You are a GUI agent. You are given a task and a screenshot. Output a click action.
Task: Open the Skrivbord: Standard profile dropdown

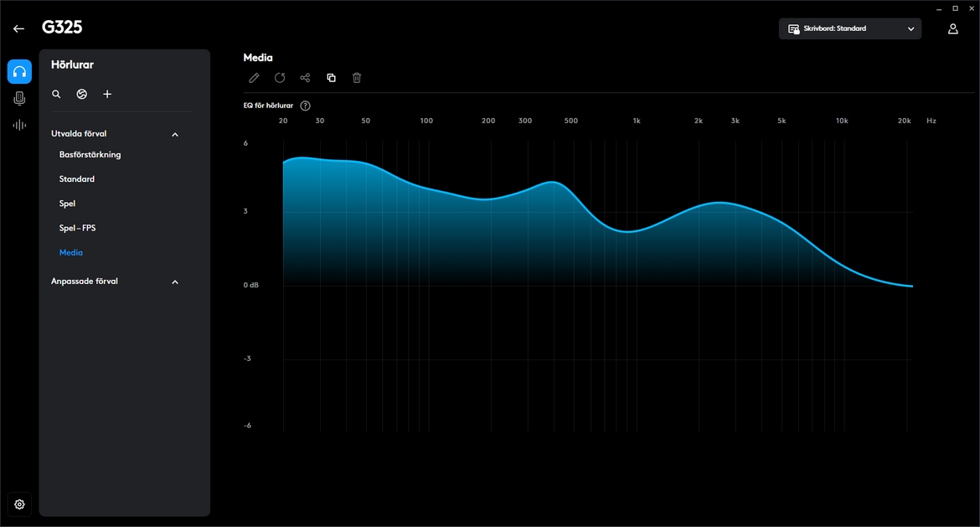pyautogui.click(x=849, y=29)
